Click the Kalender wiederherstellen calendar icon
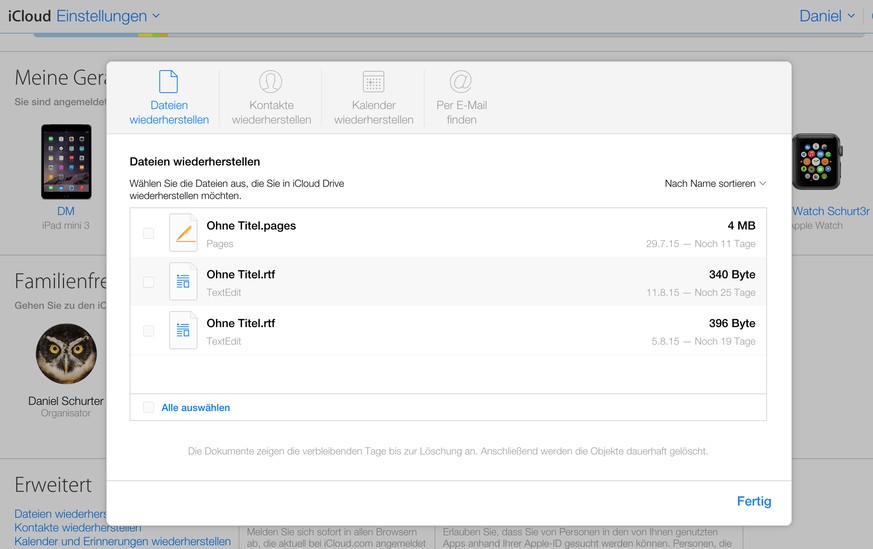 point(373,81)
